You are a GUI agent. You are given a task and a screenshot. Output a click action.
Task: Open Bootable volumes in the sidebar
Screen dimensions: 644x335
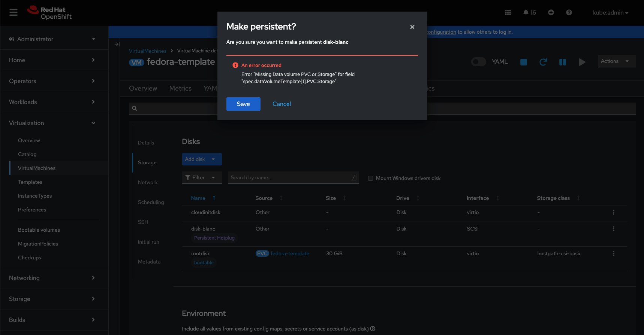point(39,230)
